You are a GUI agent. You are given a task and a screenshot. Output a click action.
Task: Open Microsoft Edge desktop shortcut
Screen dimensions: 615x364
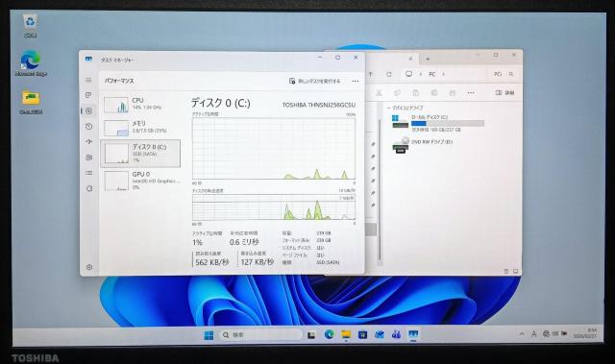tap(31, 63)
